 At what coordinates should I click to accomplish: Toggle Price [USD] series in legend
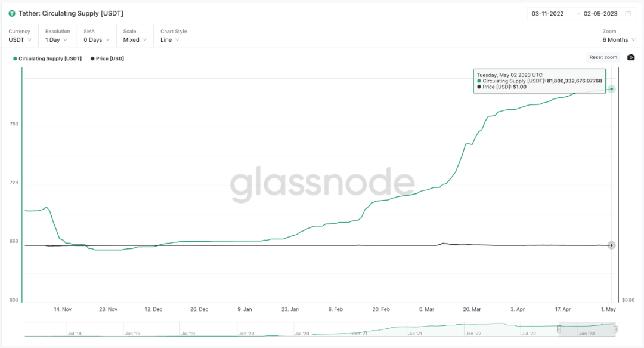[x=107, y=58]
